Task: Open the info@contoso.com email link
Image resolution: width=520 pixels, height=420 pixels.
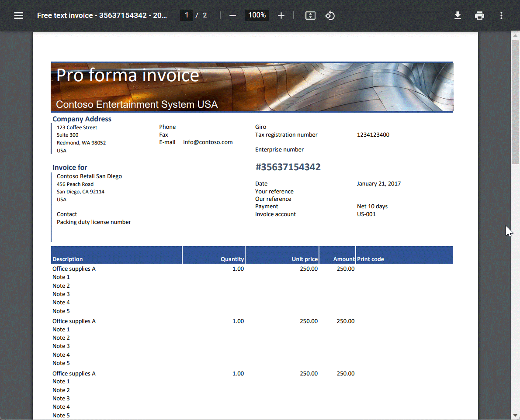Action: coord(208,142)
